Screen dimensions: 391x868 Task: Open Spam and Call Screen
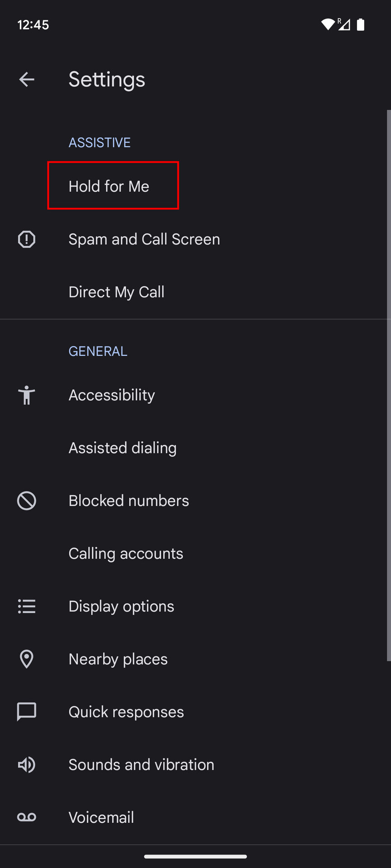(x=144, y=239)
